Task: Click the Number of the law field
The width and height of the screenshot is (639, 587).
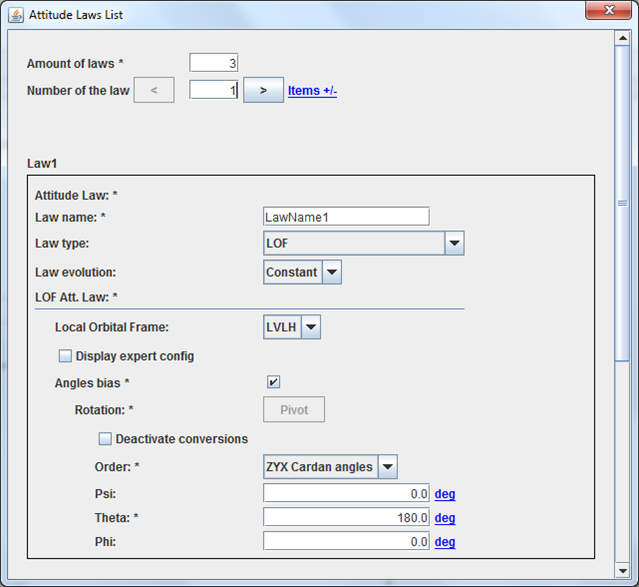Action: coord(213,90)
